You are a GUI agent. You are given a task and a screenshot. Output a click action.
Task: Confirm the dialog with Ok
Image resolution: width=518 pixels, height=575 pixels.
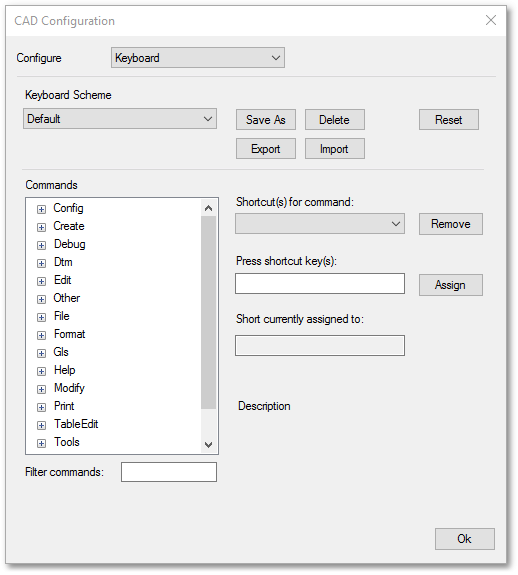(464, 539)
